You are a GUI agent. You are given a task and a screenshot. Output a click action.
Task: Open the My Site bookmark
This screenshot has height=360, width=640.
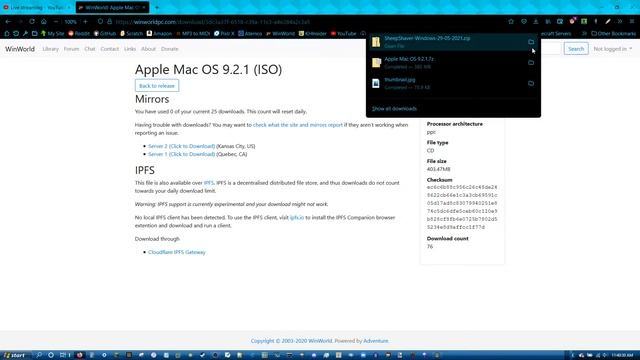tap(52, 33)
